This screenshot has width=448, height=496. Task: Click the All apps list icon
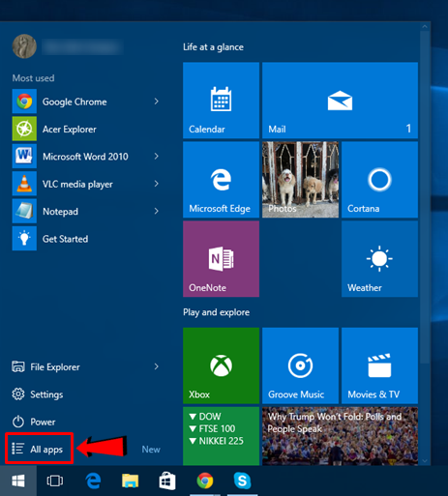point(17,449)
